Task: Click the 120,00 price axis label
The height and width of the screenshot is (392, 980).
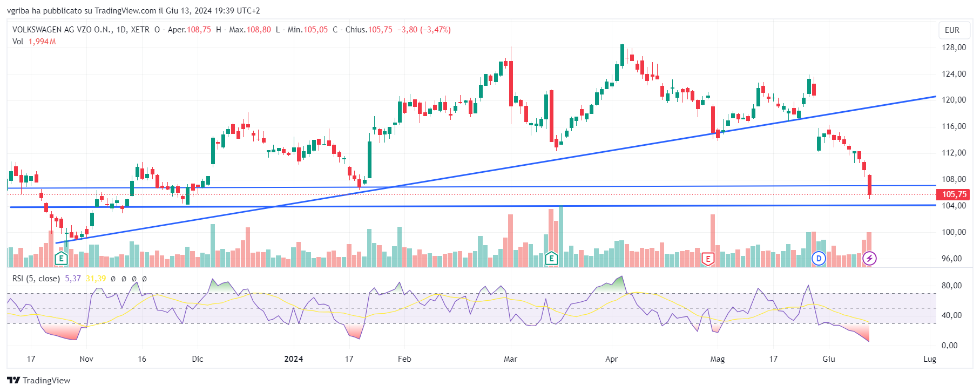Action: [954, 100]
